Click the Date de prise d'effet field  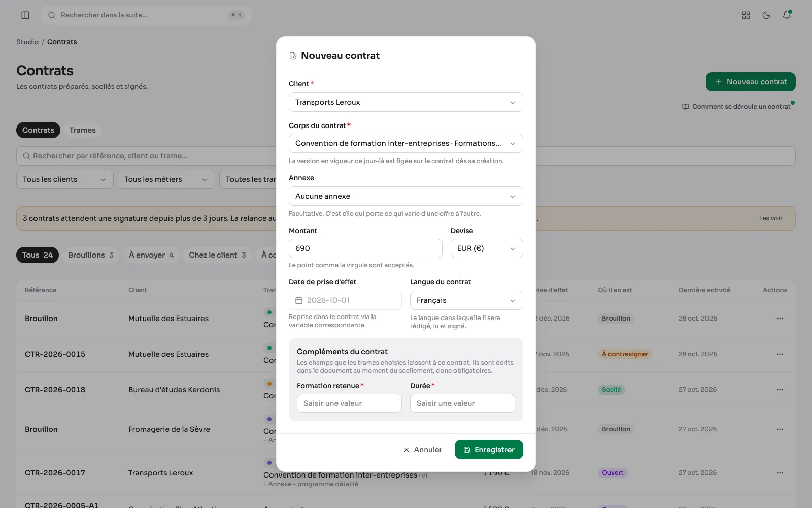[x=345, y=300]
